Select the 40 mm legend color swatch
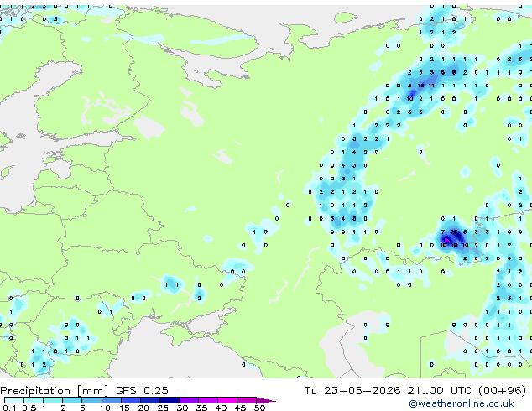This screenshot has height=411, width=532. pyautogui.click(x=227, y=400)
